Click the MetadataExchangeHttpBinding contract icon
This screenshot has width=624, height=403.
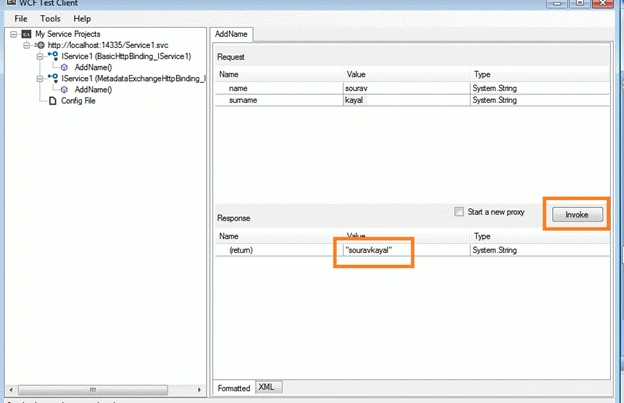point(53,78)
